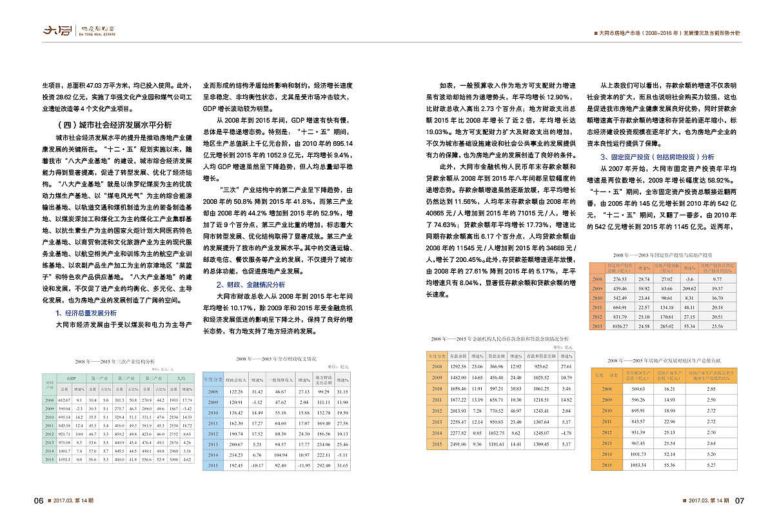
Task: Click cell 52.14 in GDP contribution table
Action: [x=669, y=454]
